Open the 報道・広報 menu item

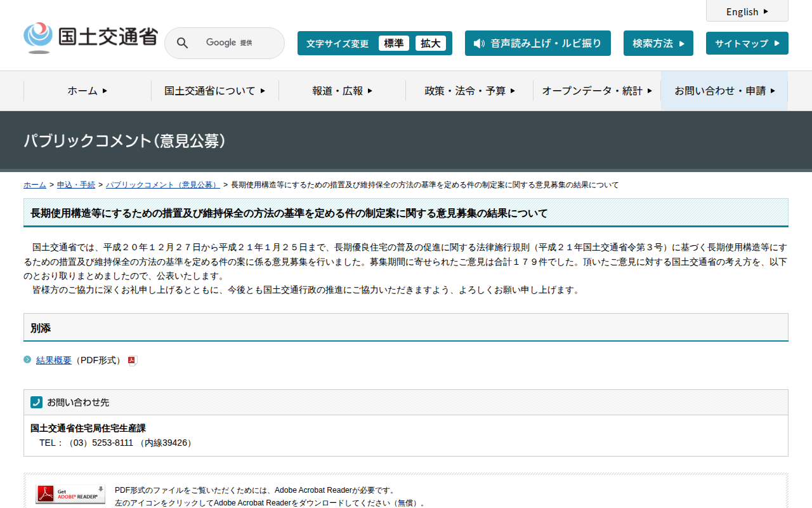341,91
